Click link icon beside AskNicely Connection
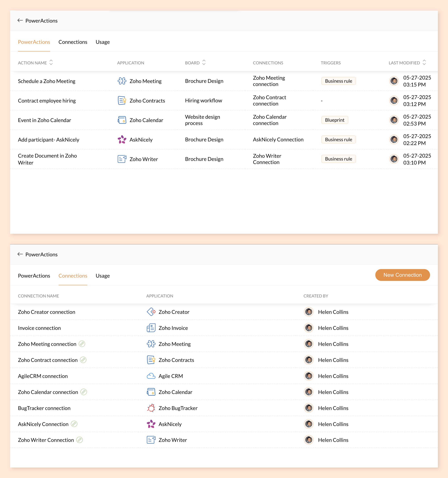The width and height of the screenshot is (448, 478). 74,424
